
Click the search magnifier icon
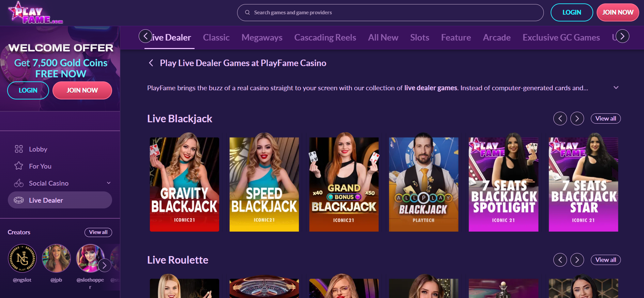point(247,13)
